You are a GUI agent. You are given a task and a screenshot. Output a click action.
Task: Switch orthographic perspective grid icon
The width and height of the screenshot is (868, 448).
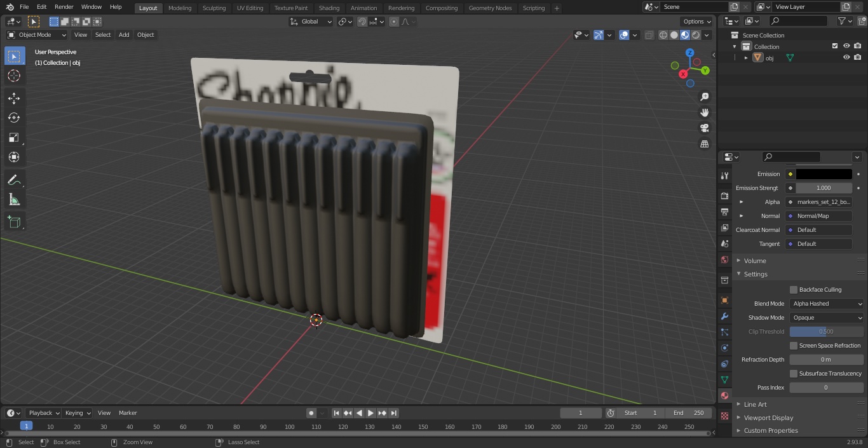[x=705, y=144]
